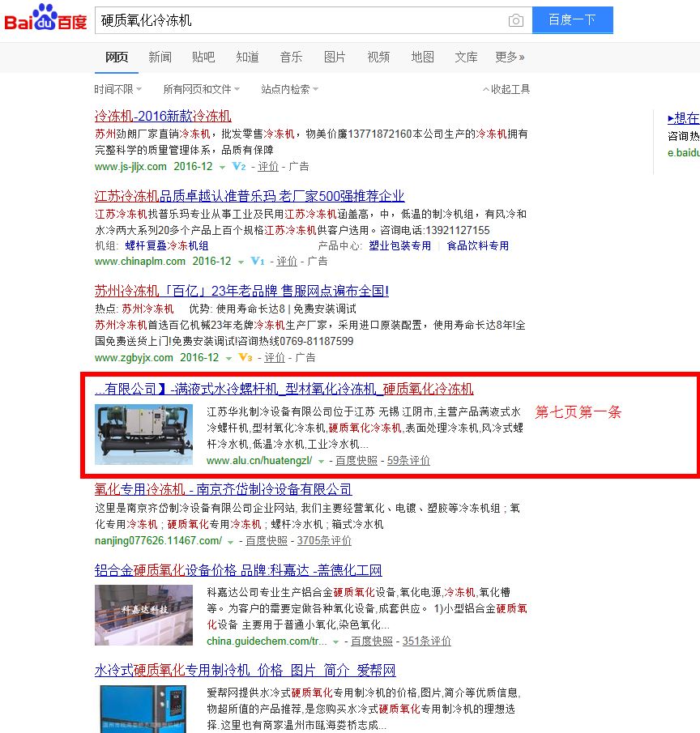
Task: Open 3705条评价 reviews link
Action: point(324,541)
